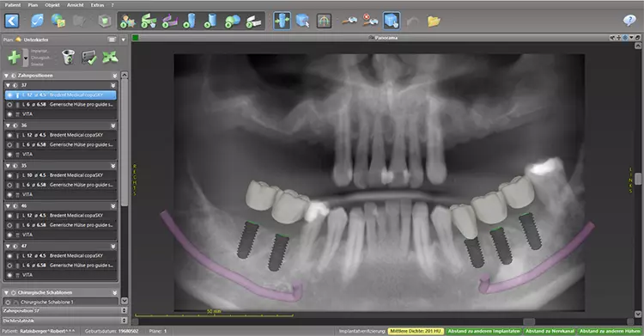This screenshot has height=336, width=644.
Task: Click the tree panel vertical scrollbar thumb
Action: pos(125,142)
